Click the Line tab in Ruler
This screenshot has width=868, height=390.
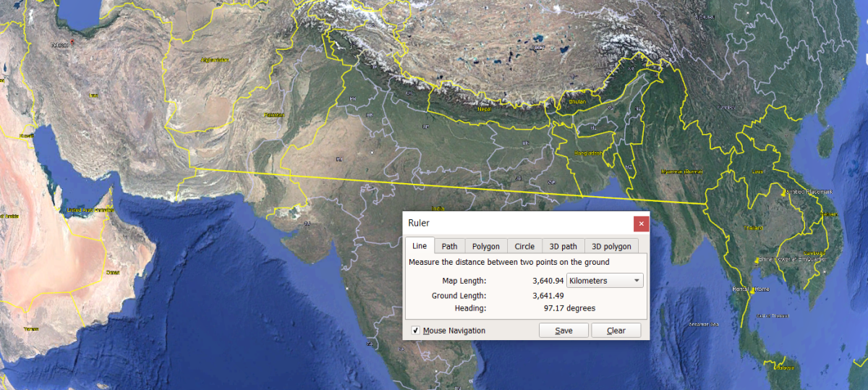click(420, 247)
